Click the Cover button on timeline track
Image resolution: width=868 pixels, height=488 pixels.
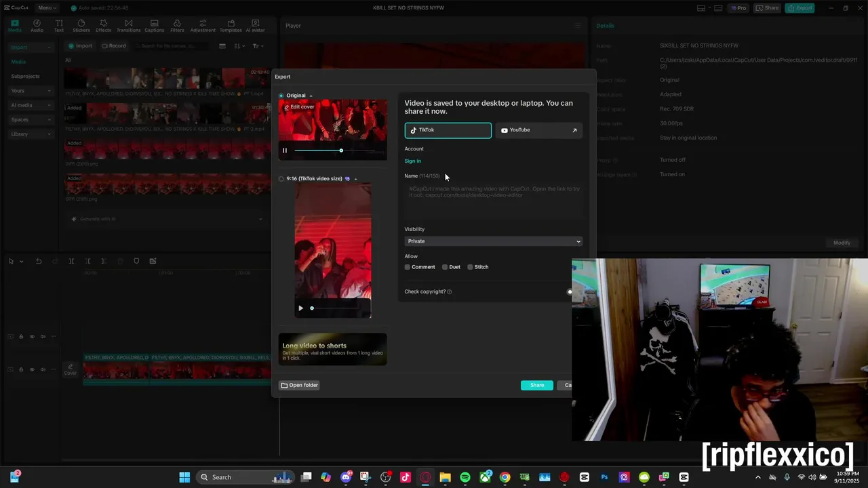click(71, 369)
